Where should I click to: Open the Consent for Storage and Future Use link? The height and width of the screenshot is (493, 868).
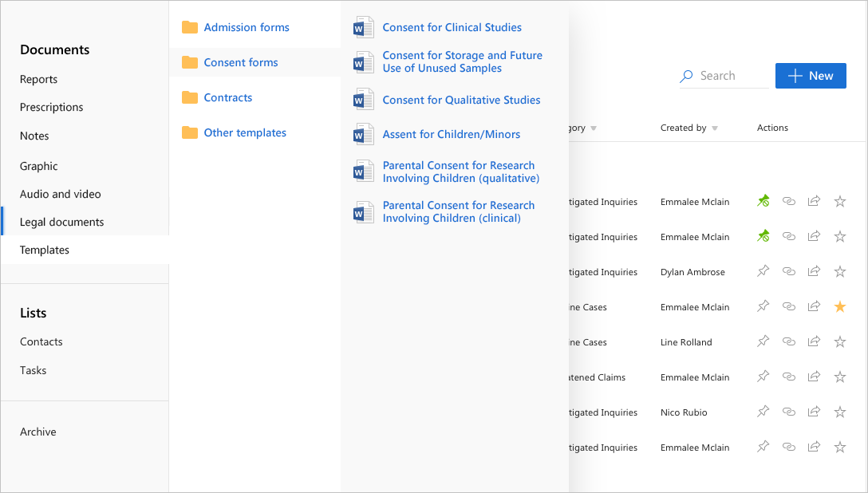coord(463,61)
